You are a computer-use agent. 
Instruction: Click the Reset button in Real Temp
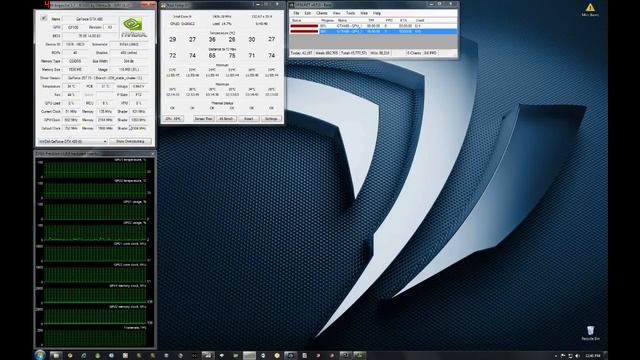tap(249, 118)
